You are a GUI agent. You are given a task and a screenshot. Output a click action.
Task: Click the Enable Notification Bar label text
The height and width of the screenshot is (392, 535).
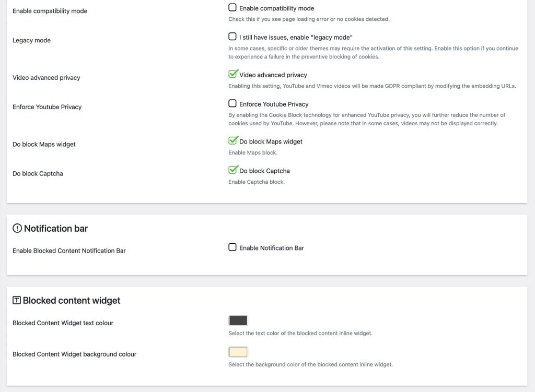271,248
